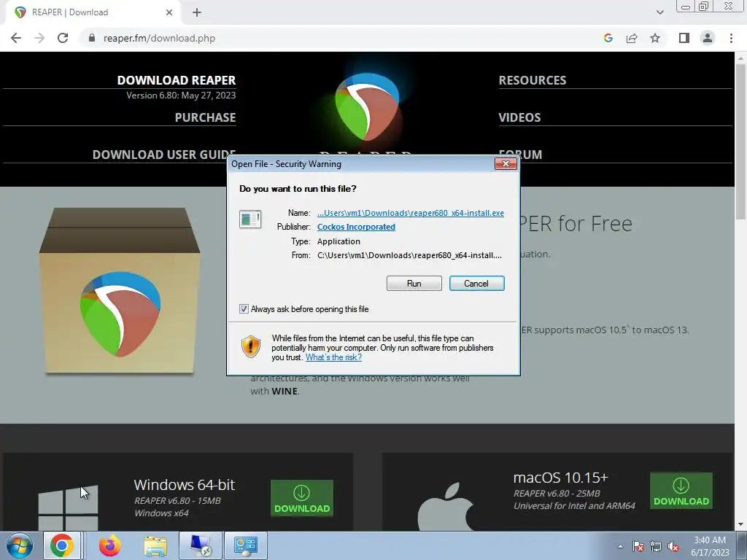Close the Security Warning dialog with X
747x560 pixels.
tap(506, 164)
